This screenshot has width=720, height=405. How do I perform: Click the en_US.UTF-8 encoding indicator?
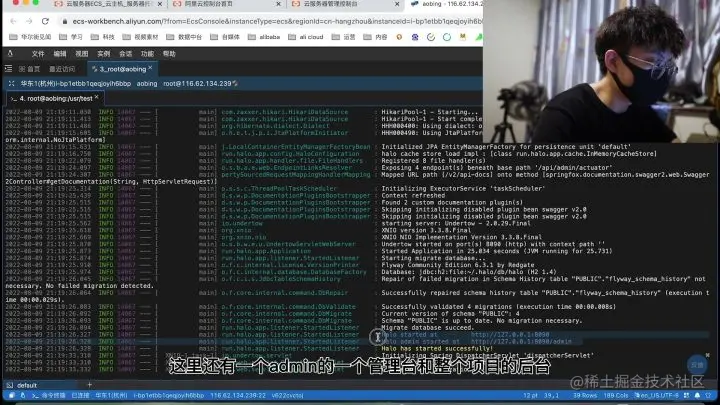point(657,395)
